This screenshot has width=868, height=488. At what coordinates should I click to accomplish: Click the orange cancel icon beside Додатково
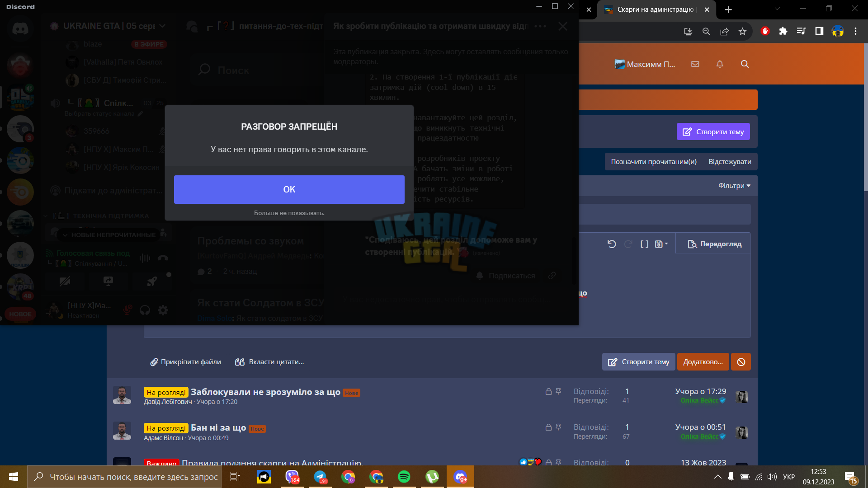point(741,362)
